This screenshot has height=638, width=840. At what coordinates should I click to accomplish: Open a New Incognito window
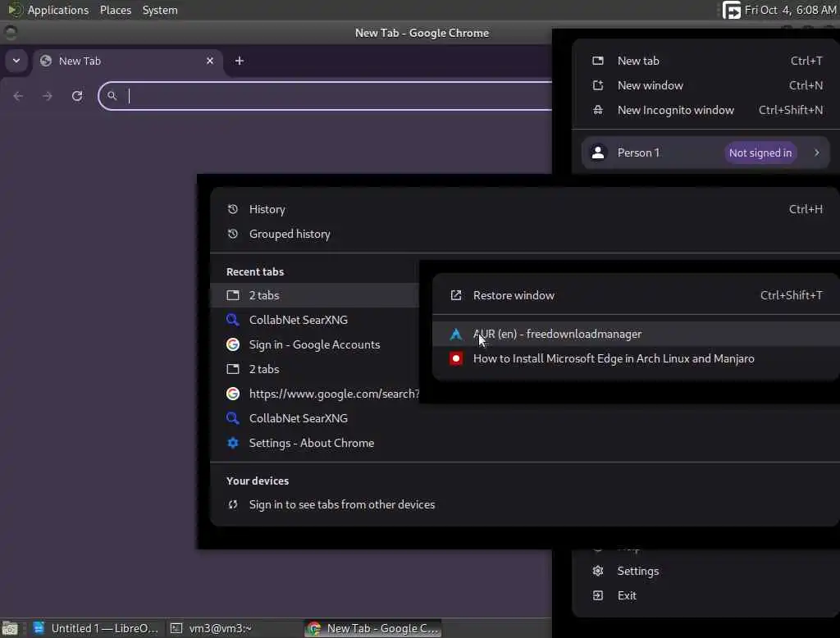(707, 110)
